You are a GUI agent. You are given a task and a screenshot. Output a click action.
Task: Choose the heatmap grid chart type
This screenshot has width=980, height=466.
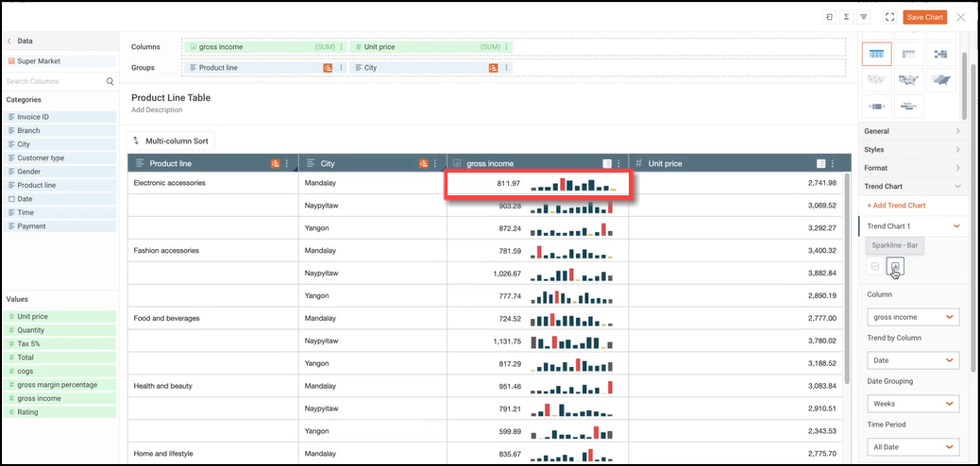(938, 55)
